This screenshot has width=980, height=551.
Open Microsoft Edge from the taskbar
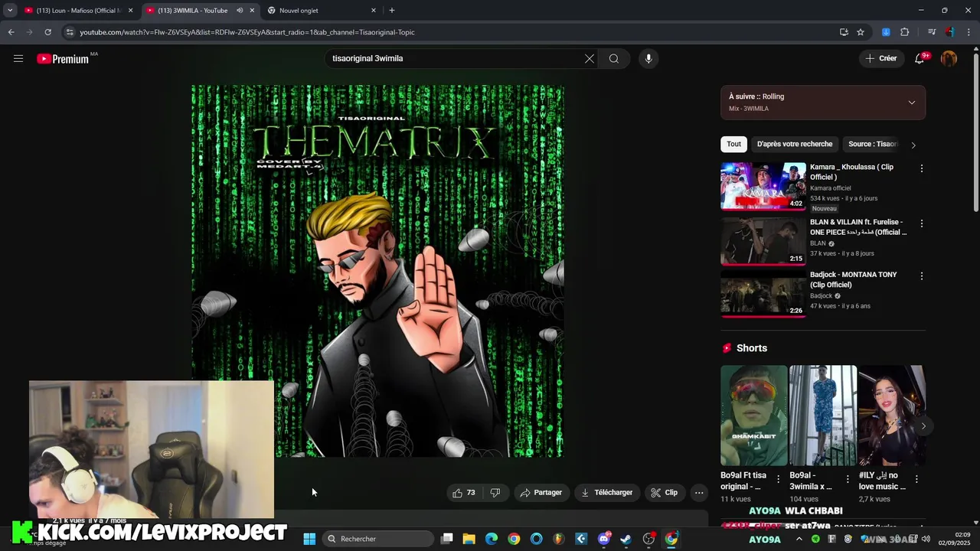coord(492,539)
